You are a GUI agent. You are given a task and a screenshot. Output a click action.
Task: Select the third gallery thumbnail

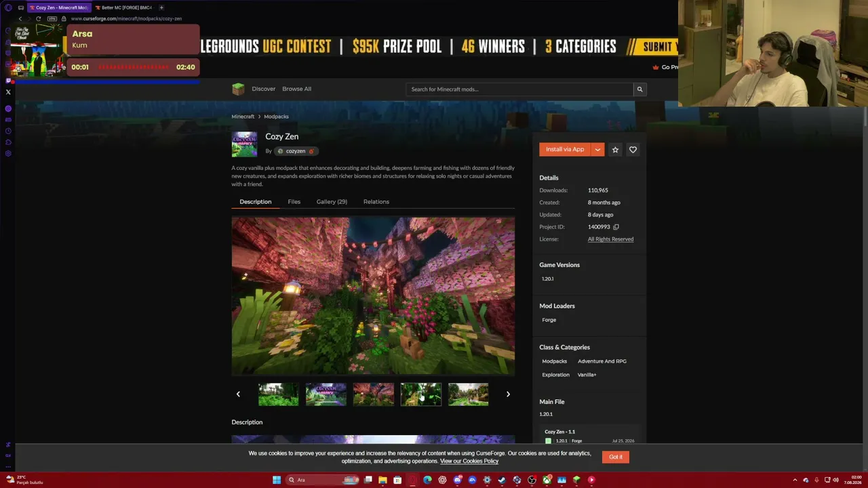(x=373, y=394)
